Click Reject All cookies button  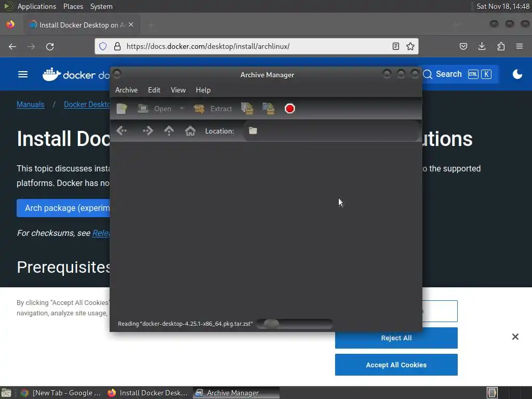click(396, 338)
